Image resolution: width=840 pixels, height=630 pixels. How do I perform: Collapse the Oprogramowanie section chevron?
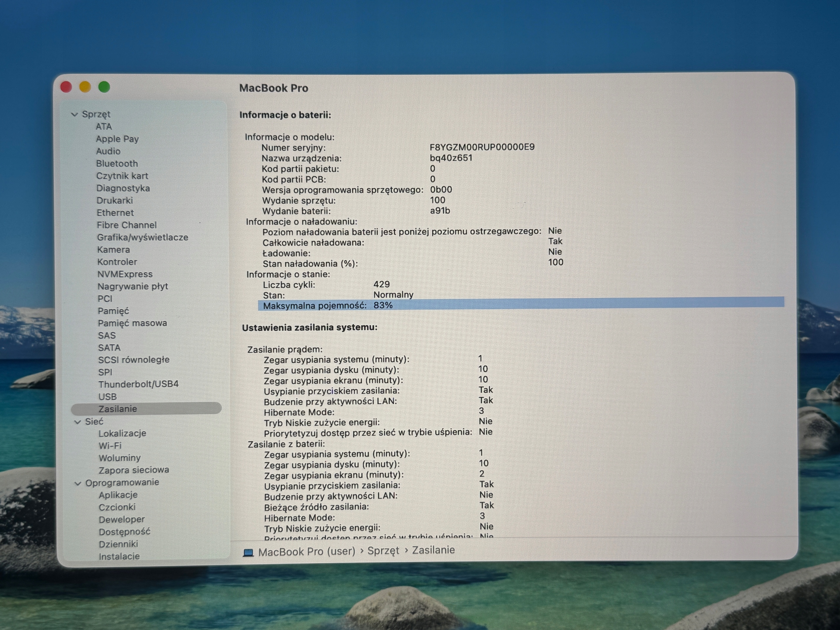(x=78, y=483)
